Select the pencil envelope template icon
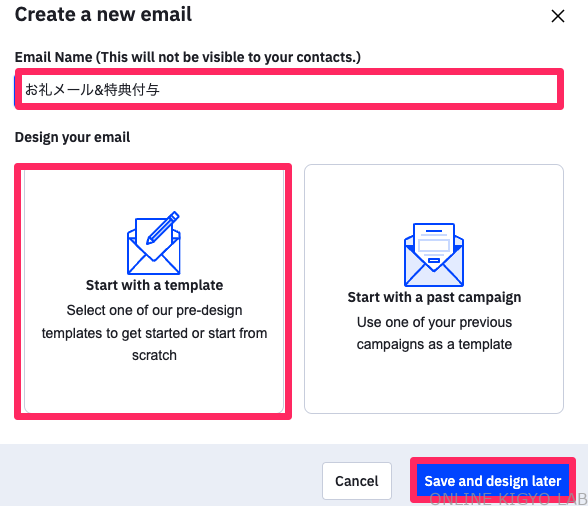 click(x=154, y=243)
